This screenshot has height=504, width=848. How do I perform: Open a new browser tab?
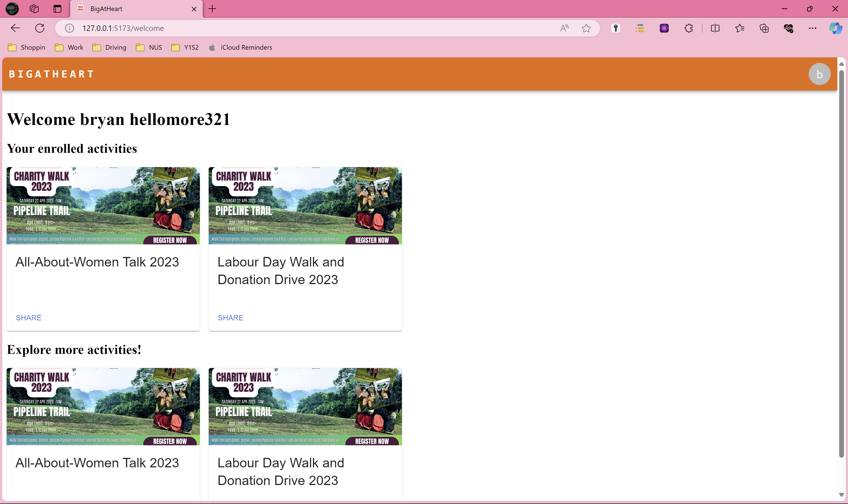212,9
